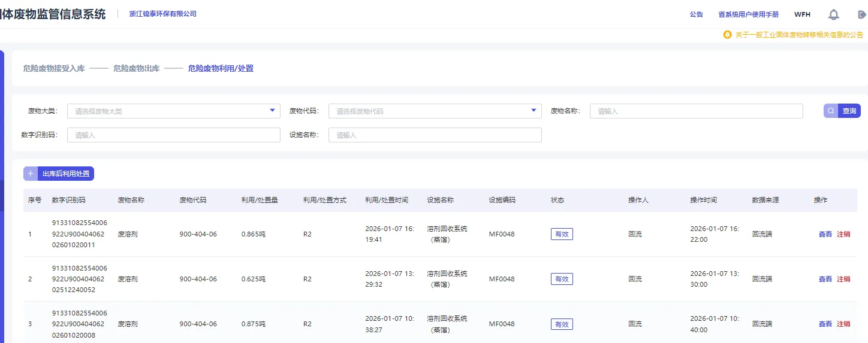This screenshot has width=868, height=343.
Task: Click 注销 for the 0.865吨 row
Action: point(843,234)
